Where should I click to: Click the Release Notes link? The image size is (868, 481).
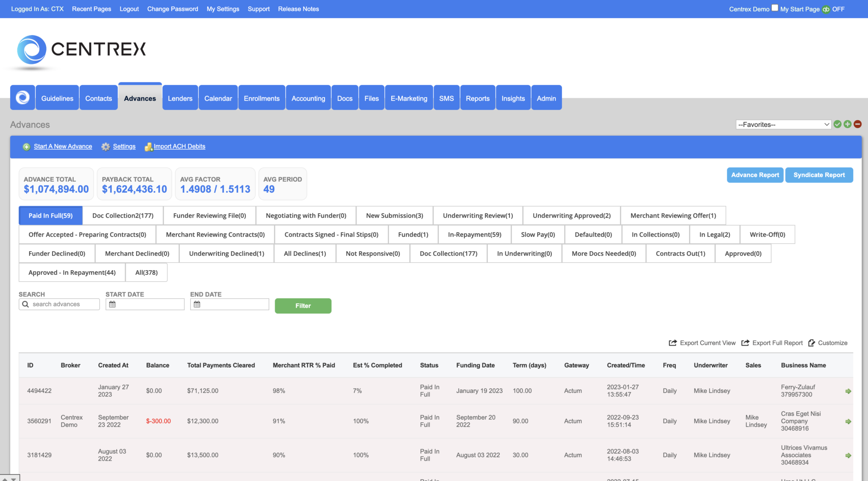[x=298, y=9]
